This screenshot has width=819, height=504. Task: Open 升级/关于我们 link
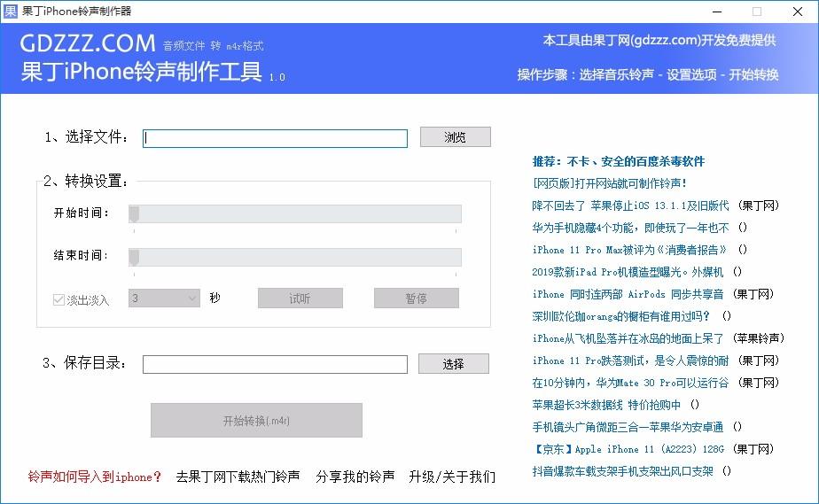[x=452, y=477]
